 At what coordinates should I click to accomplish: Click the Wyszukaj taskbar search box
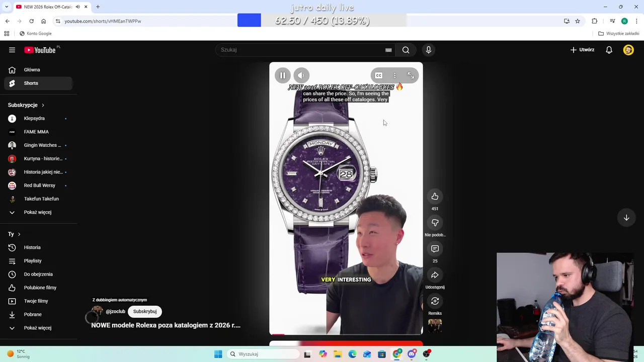[263, 354]
